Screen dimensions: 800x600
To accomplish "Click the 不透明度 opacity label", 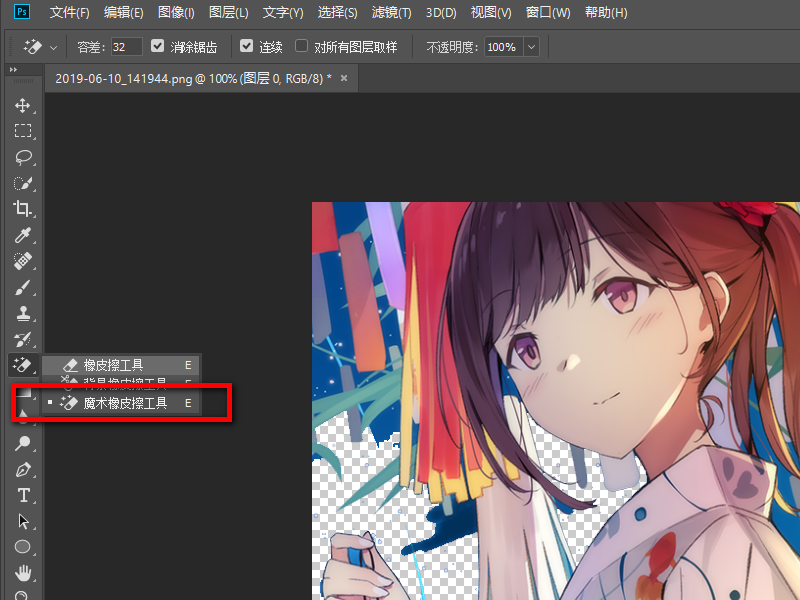I will (452, 47).
